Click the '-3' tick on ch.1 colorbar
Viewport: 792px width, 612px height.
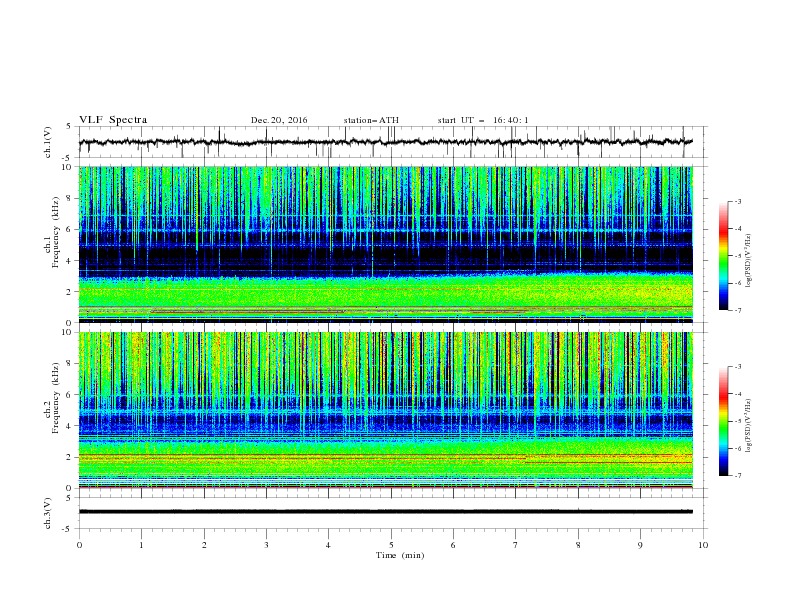click(738, 201)
